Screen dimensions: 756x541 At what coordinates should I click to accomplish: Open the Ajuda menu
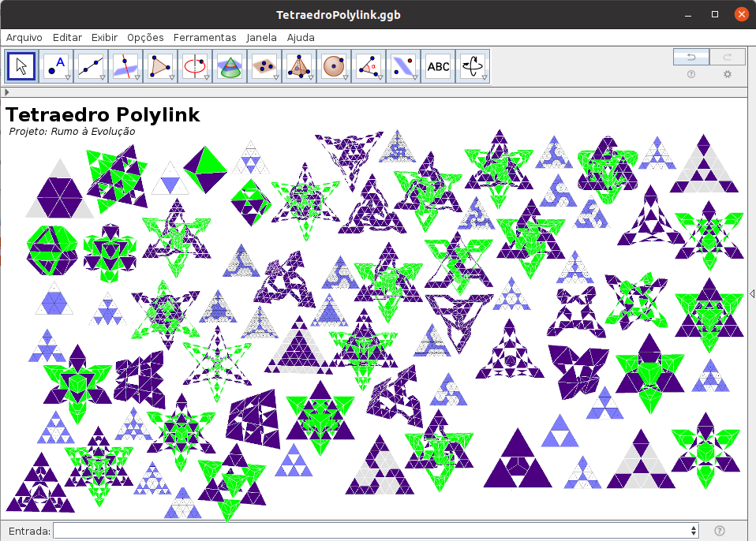click(x=301, y=38)
